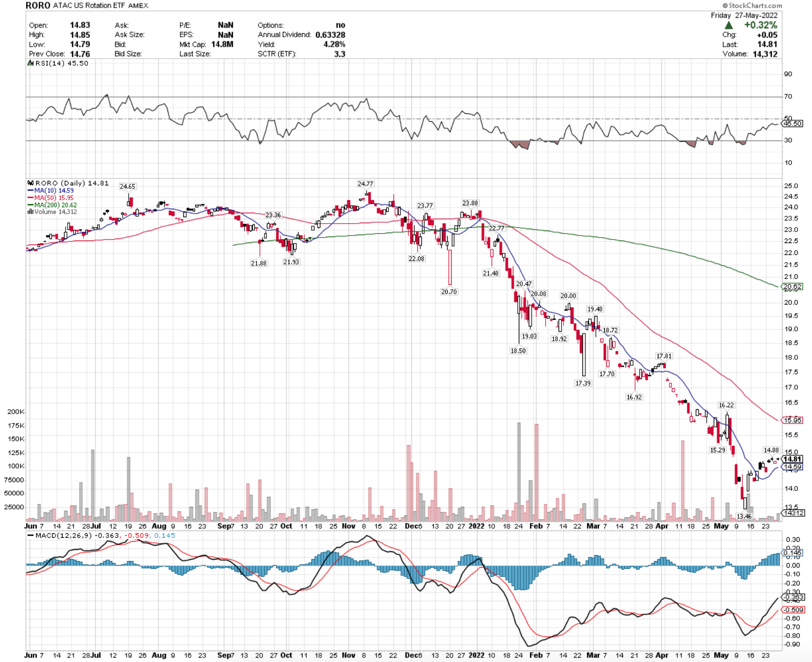This screenshot has height=662, width=812.
Task: Click the 20.70 low price label
Action: pyautogui.click(x=449, y=292)
